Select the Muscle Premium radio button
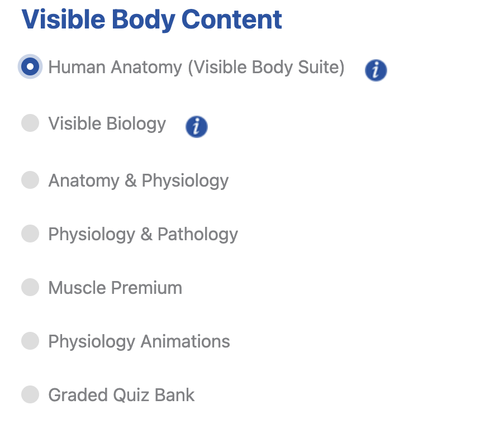 coord(30,287)
